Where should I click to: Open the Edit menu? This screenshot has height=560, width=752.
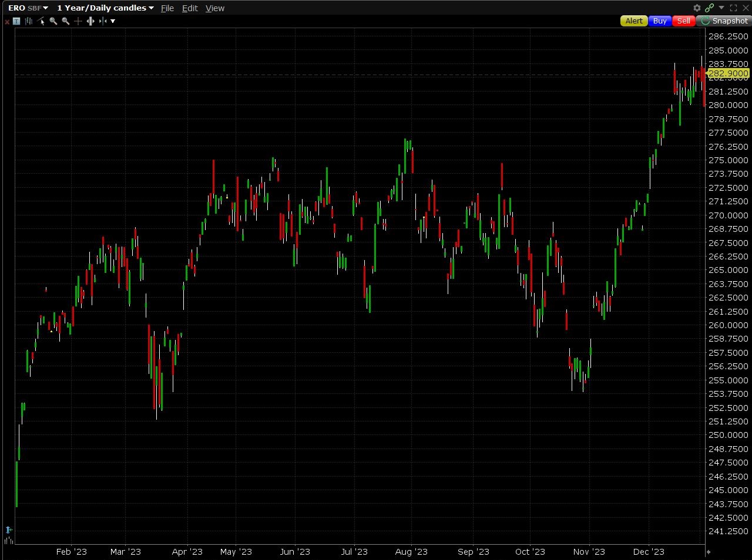coord(190,8)
